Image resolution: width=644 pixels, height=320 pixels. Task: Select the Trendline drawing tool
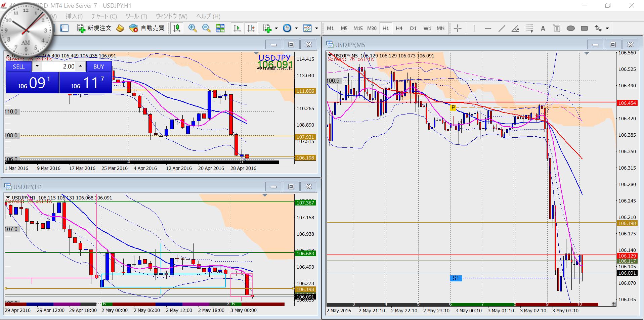click(502, 28)
